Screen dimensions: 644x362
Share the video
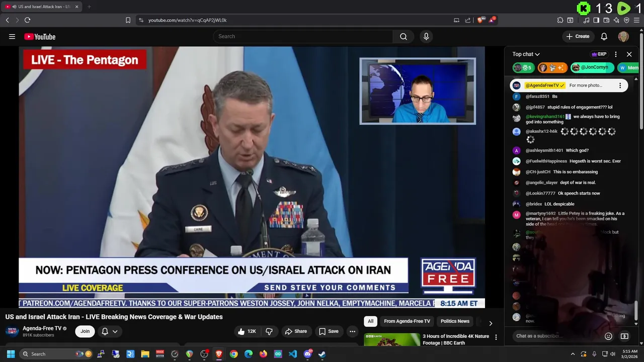(x=296, y=331)
